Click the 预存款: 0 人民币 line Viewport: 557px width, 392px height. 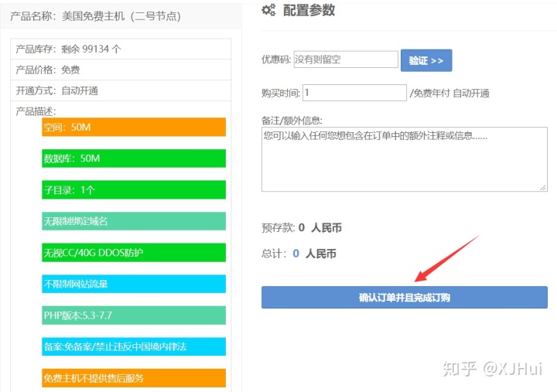tap(302, 227)
